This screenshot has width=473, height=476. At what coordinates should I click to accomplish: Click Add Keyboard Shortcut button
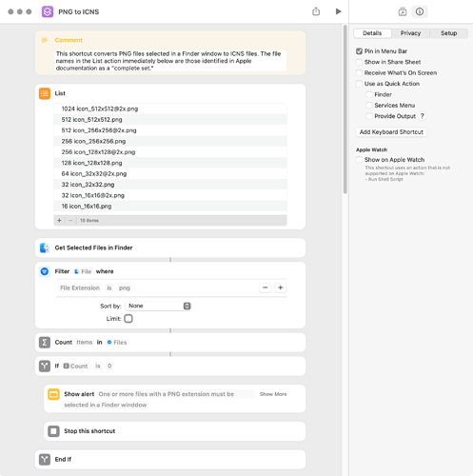click(391, 132)
